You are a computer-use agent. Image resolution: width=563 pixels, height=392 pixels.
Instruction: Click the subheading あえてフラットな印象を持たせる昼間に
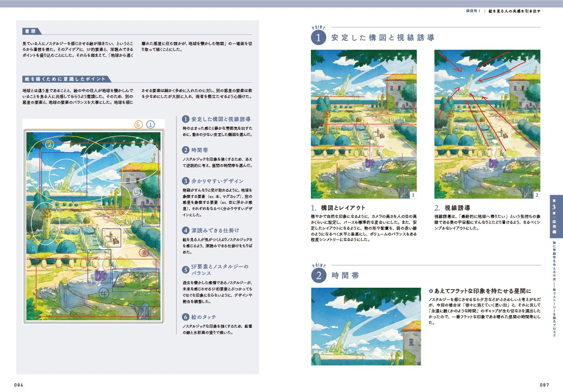(483, 291)
